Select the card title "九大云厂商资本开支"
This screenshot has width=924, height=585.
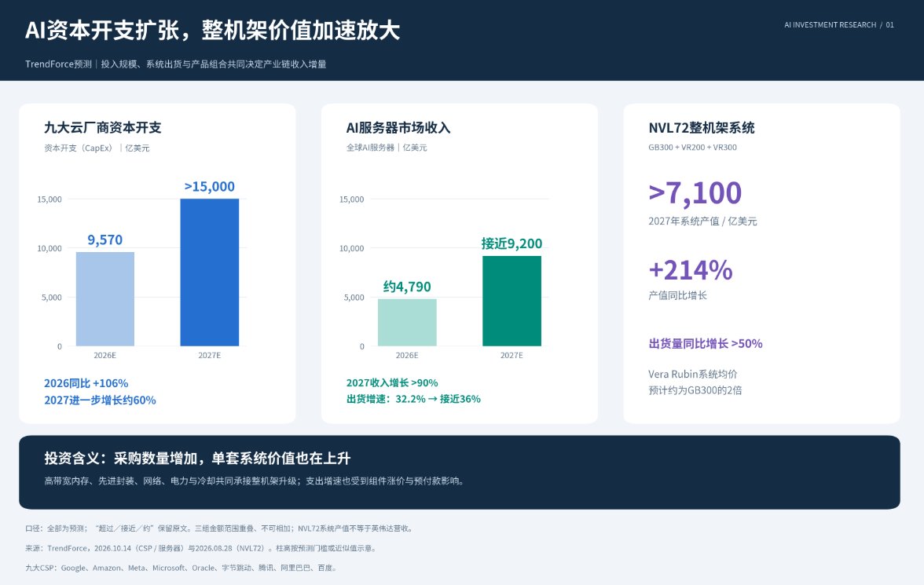[102, 128]
